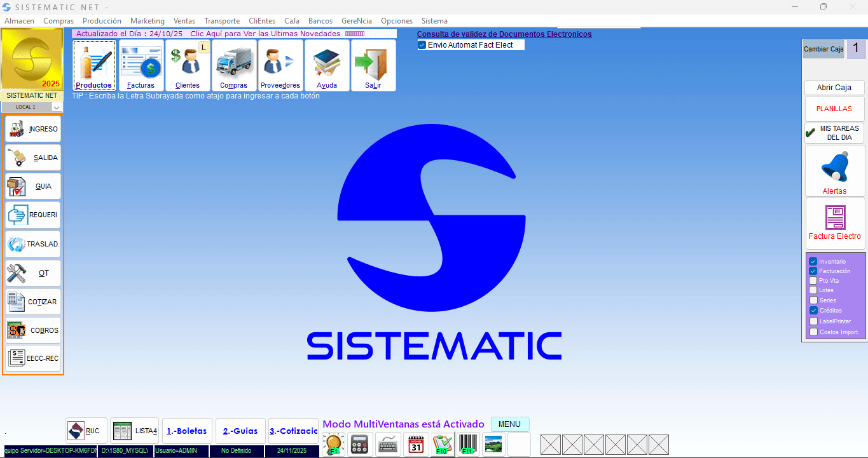Viewport: 868px width, 458px height.
Task: Expand the LOCAL 1 dropdown
Action: click(x=57, y=107)
